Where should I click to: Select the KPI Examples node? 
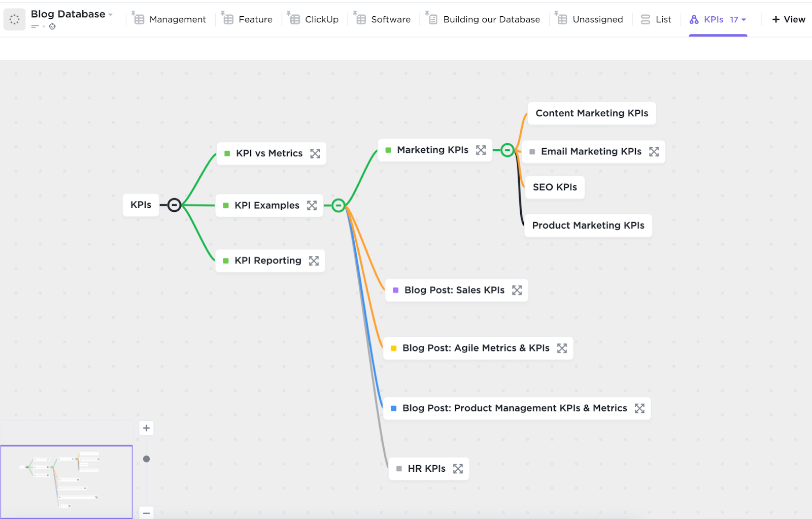click(269, 205)
